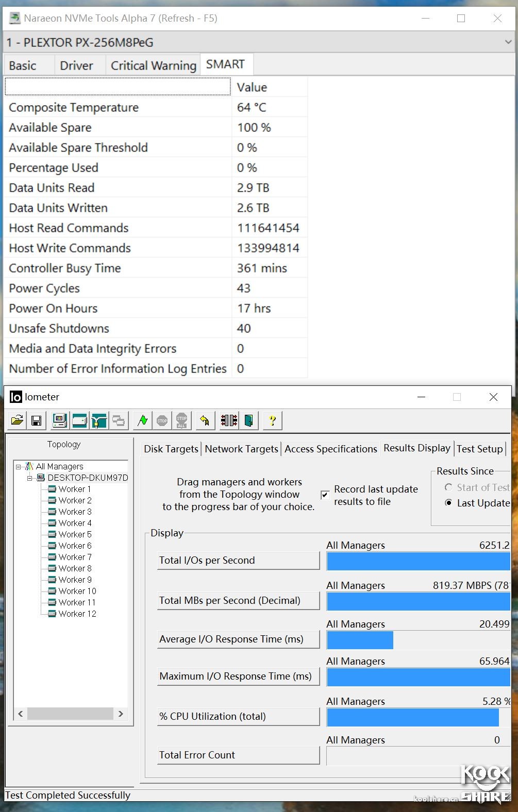Select Worker 7 in Topology tree
Image resolution: width=518 pixels, height=812 pixels.
(75, 557)
